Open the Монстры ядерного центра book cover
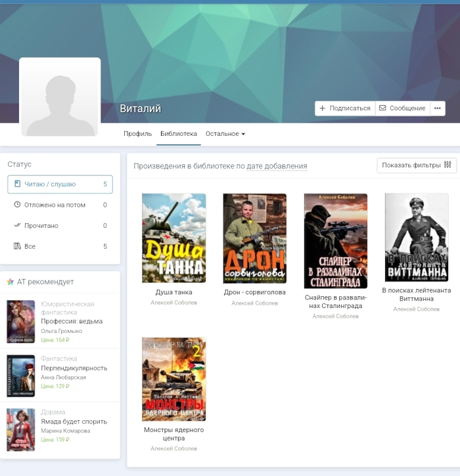This screenshot has width=460, height=476. coord(174,379)
